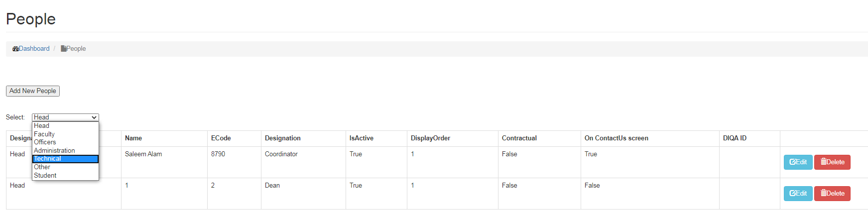
Task: Click the Dashboard icon in breadcrumb
Action: tap(15, 49)
